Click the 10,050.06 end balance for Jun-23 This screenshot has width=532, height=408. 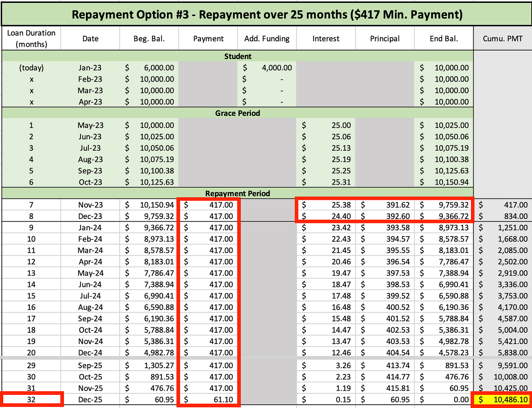[x=444, y=136]
